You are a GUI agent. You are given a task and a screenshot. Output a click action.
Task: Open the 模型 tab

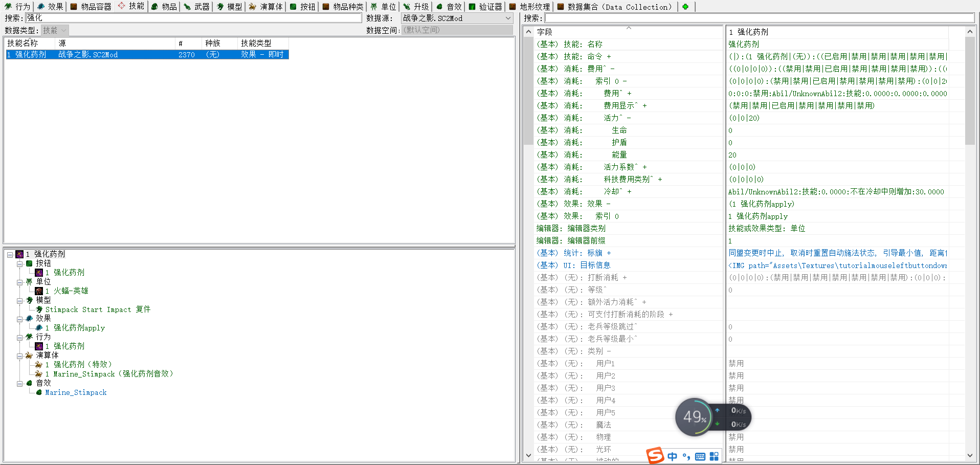coord(230,7)
